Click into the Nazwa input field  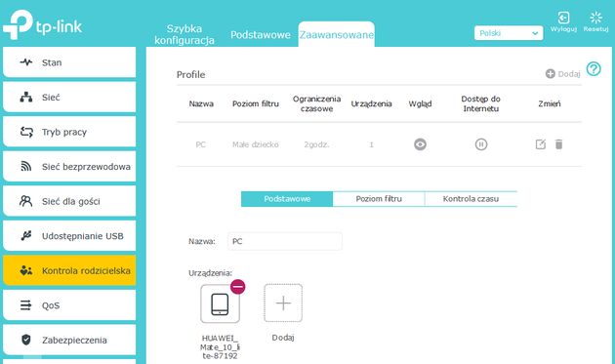coord(285,241)
